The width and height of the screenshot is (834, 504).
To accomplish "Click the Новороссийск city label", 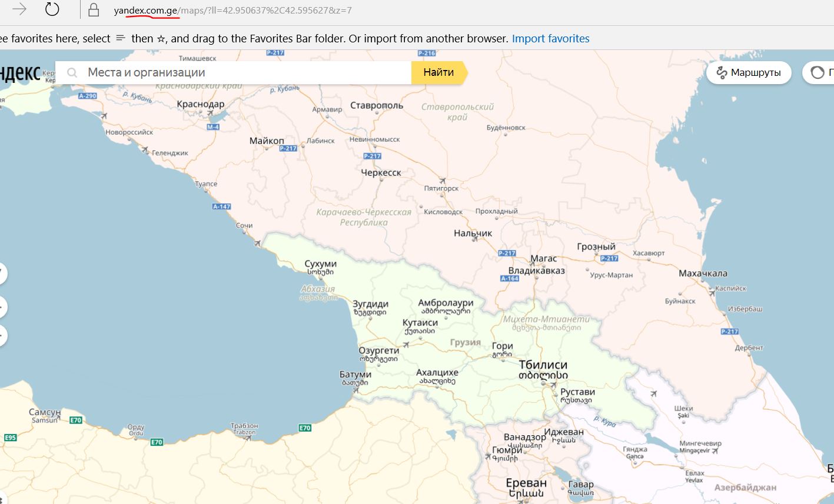I will point(129,132).
